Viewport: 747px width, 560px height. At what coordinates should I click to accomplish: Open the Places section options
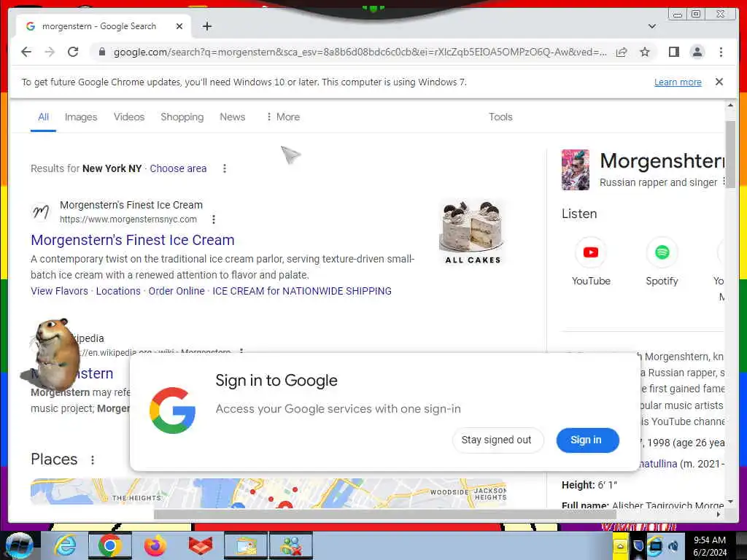point(93,459)
